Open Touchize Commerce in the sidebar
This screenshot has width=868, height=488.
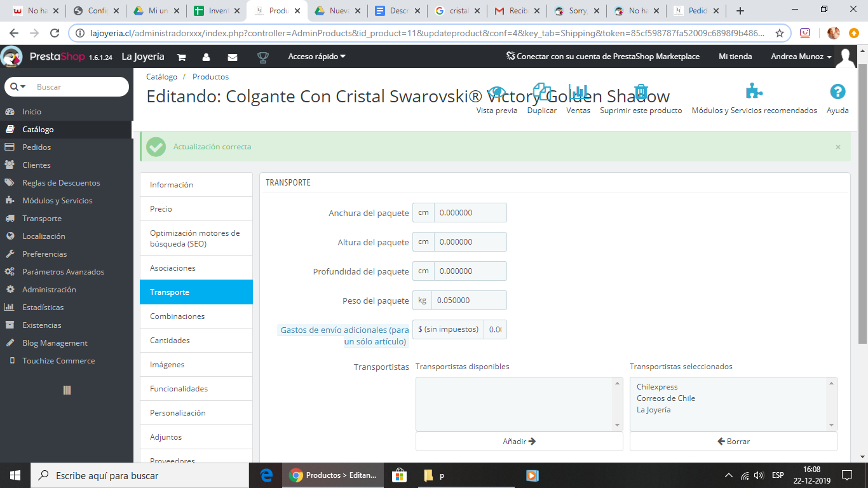coord(66,361)
